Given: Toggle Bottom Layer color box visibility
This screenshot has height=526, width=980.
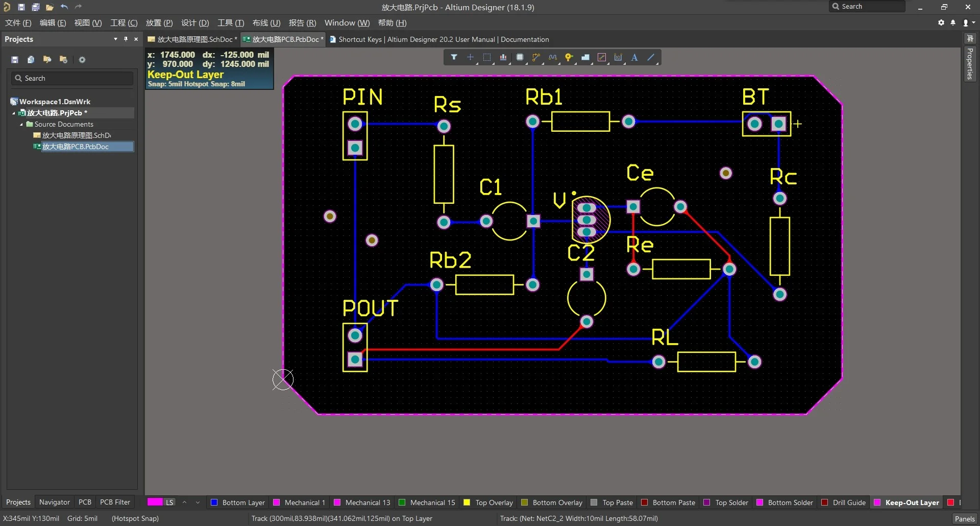Looking at the screenshot, I should coord(214,503).
